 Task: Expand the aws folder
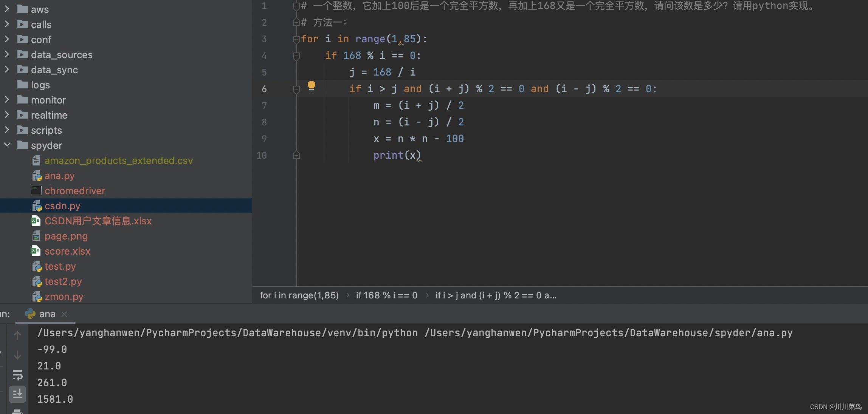click(7, 9)
